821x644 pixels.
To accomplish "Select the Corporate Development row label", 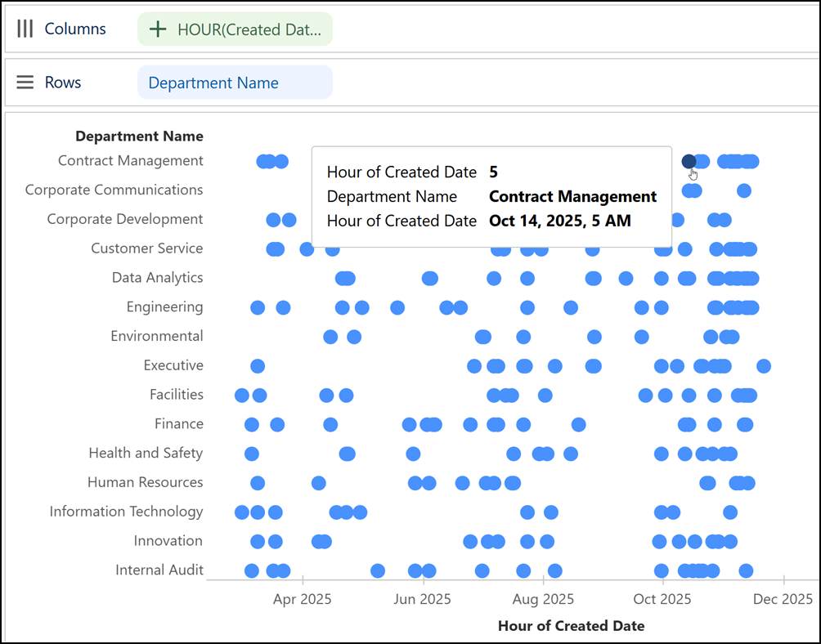I will [x=124, y=219].
